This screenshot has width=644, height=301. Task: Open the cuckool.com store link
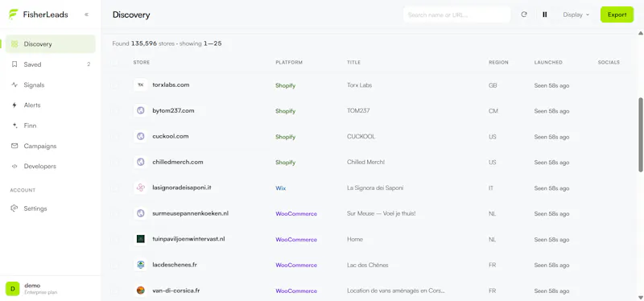click(x=171, y=136)
